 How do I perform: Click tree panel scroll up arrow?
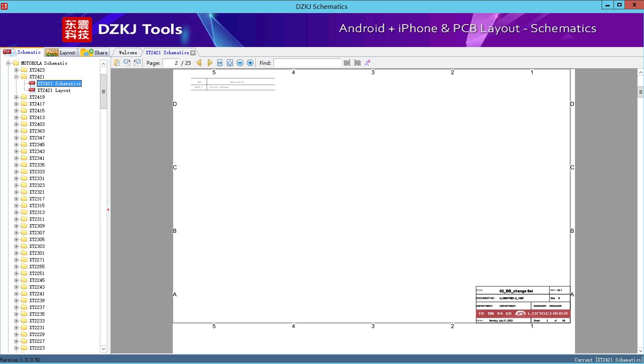click(x=103, y=64)
